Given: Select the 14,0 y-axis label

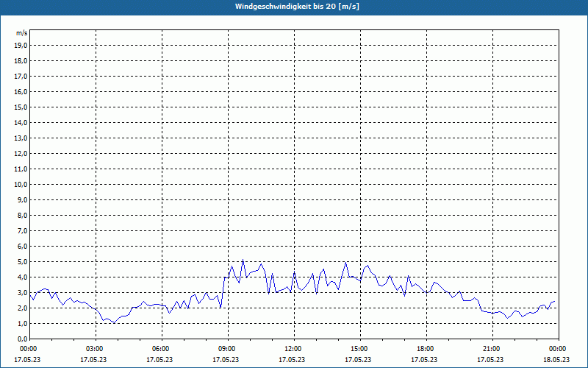Looking at the screenshot, I should coord(21,122).
